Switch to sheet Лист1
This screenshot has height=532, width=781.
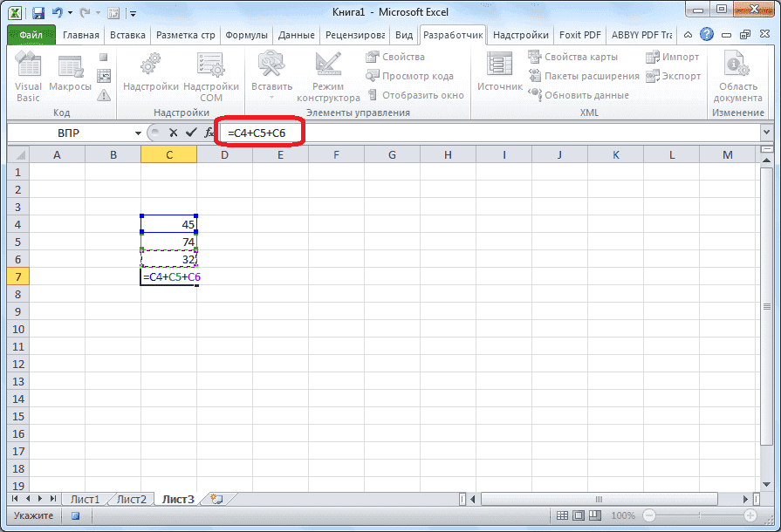[86, 499]
